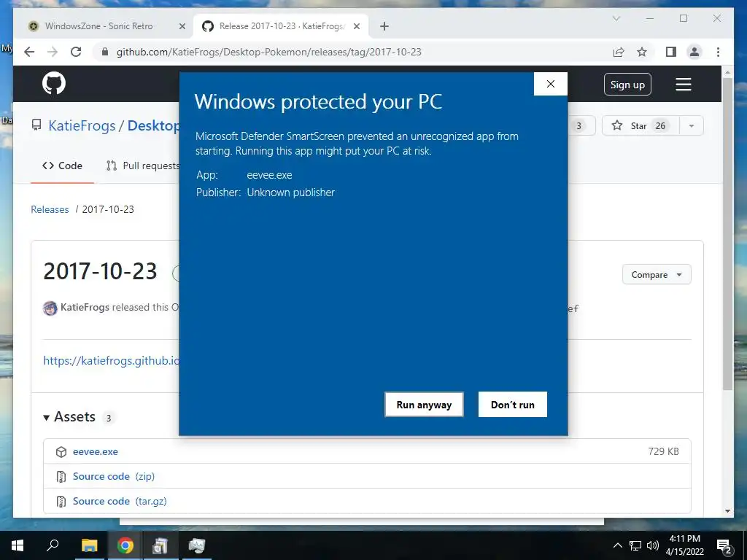This screenshot has width=747, height=560.
Task: Show hidden system tray icons
Action: click(x=617, y=545)
